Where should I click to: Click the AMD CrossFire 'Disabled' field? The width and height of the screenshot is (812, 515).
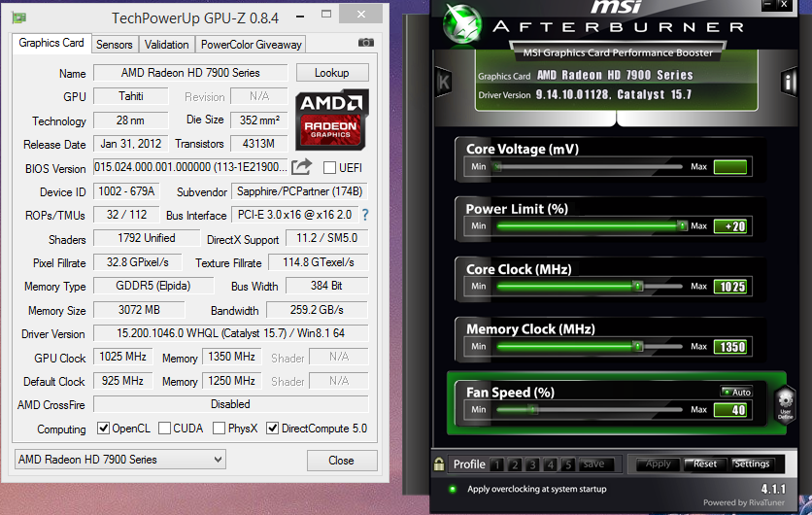tap(230, 404)
